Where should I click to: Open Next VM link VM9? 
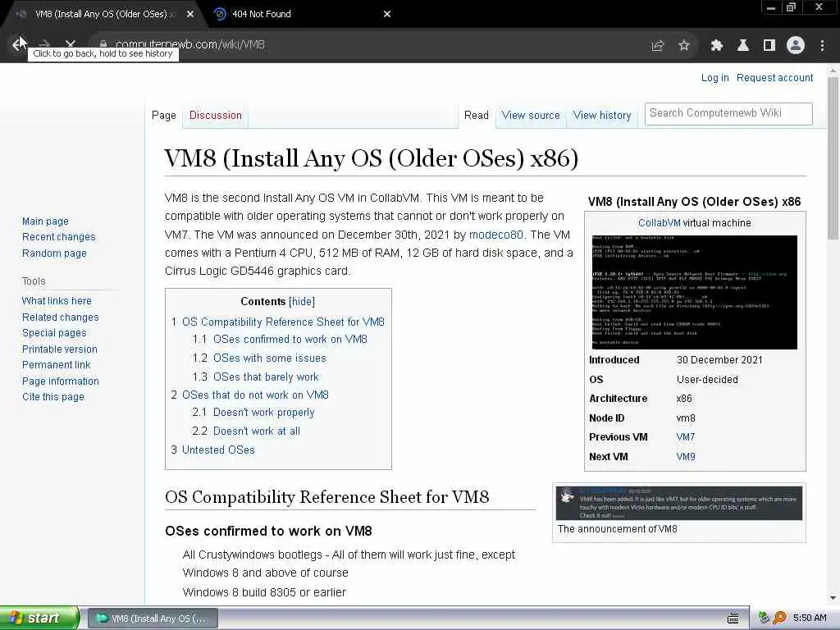click(x=685, y=456)
